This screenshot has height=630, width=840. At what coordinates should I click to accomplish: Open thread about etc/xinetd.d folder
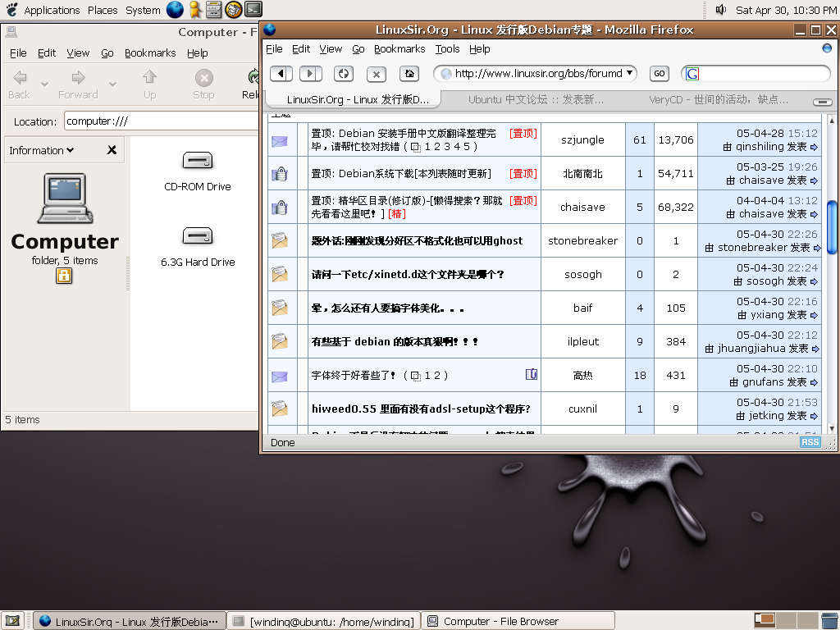[408, 274]
